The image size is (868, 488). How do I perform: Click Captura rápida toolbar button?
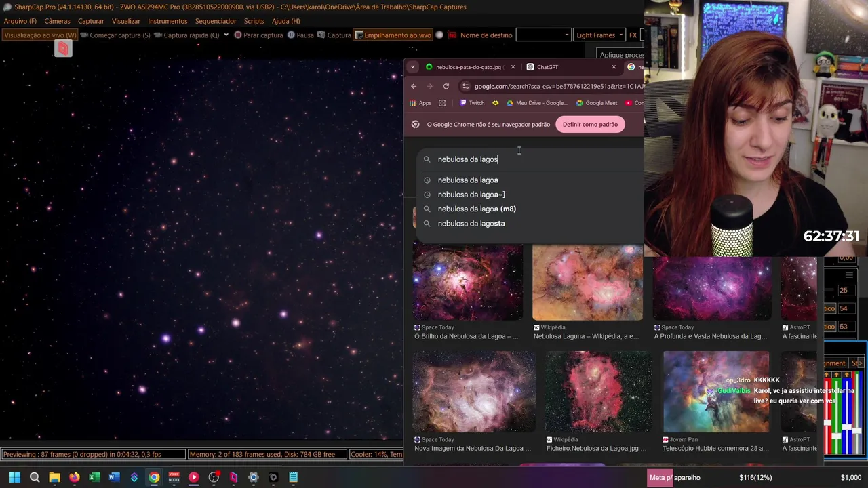coord(186,35)
